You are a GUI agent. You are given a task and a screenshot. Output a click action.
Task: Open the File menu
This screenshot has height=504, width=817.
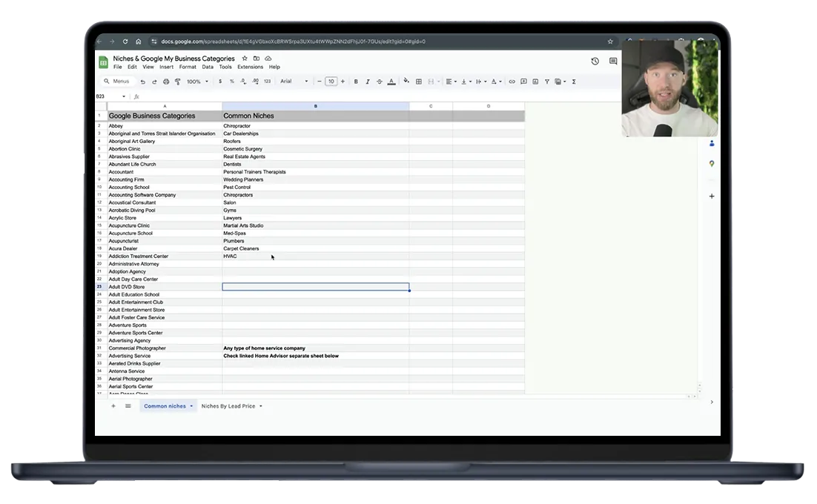[118, 67]
